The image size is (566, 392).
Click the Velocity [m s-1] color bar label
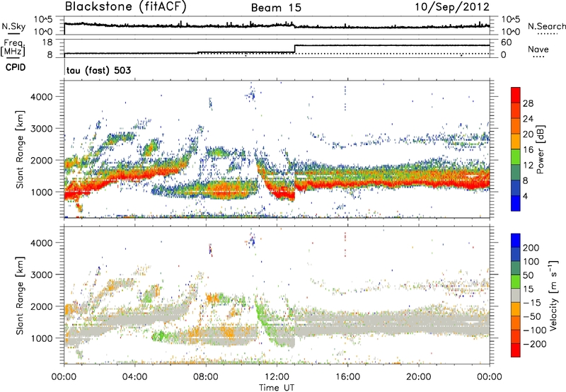pos(553,295)
